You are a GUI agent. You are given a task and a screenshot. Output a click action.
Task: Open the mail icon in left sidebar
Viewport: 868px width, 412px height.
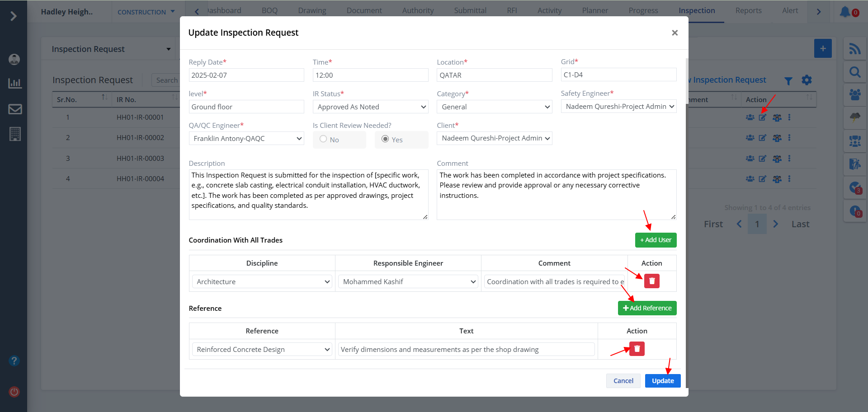[x=15, y=109]
